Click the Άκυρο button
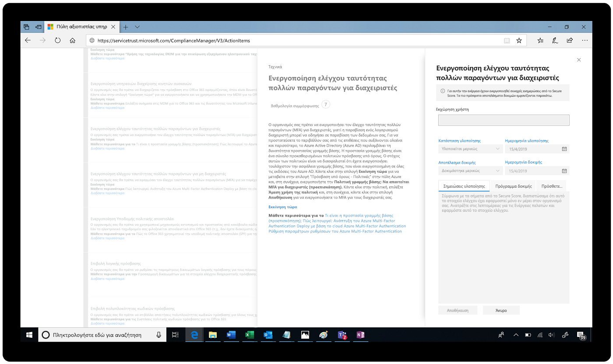Viewport: 613px width, 364px height. tap(501, 310)
